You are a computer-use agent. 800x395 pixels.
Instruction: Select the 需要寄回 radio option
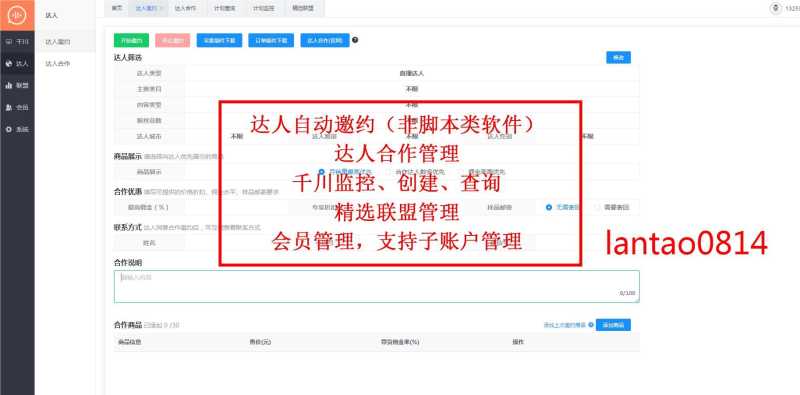click(597, 208)
